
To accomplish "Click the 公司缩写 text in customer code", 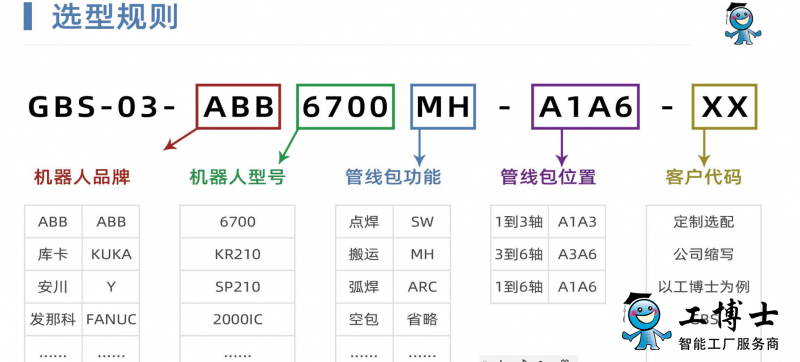I will click(704, 254).
